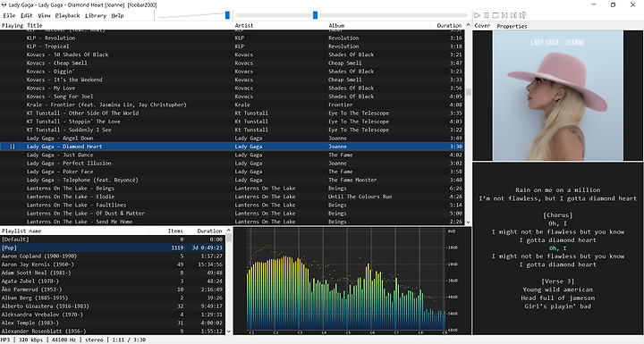Open the File menu
This screenshot has width=644, height=344.
9,15
